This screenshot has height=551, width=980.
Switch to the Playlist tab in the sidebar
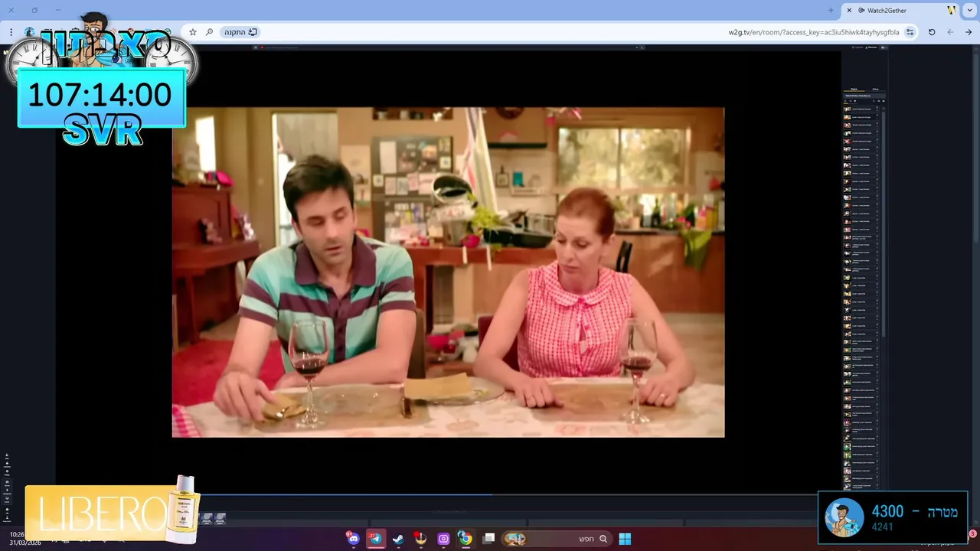[x=854, y=90]
